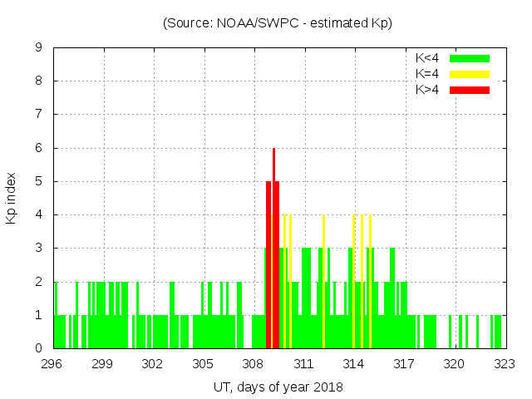Click the 5 label on the y-axis

[38, 181]
